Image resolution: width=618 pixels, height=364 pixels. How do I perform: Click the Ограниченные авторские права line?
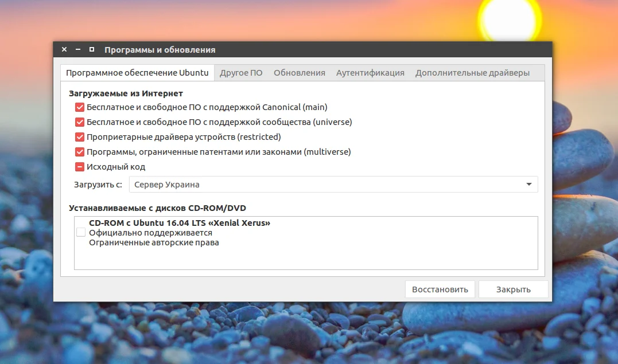(154, 242)
